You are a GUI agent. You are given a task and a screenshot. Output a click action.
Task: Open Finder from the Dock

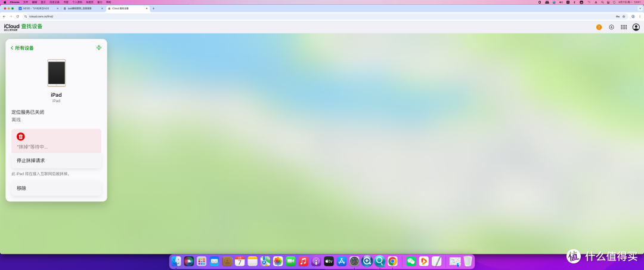(x=176, y=261)
